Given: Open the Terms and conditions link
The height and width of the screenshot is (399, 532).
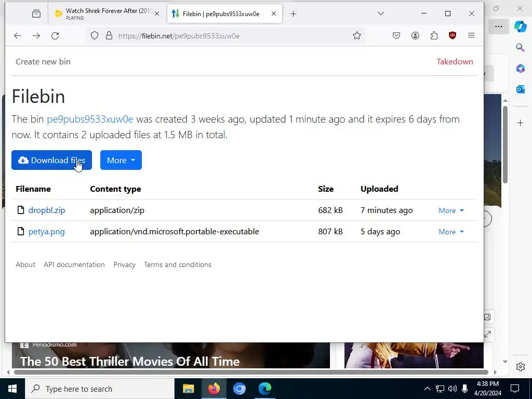Looking at the screenshot, I should 178,264.
